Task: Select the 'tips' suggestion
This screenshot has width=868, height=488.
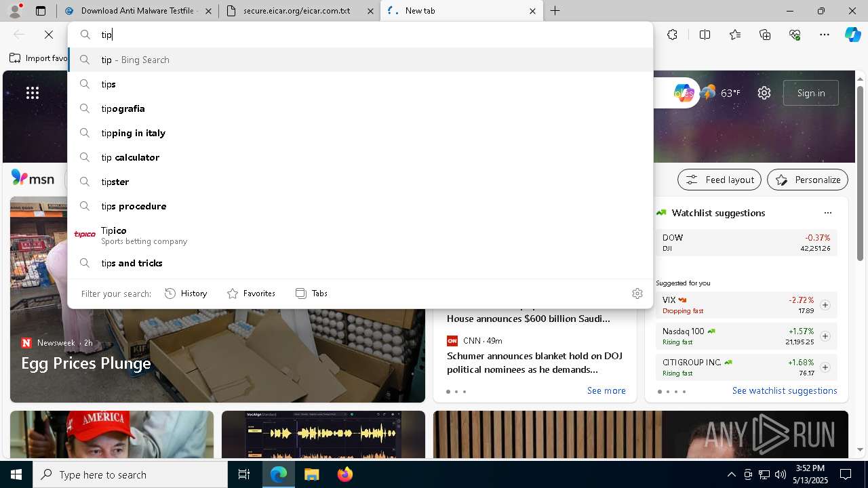Action: tap(360, 84)
